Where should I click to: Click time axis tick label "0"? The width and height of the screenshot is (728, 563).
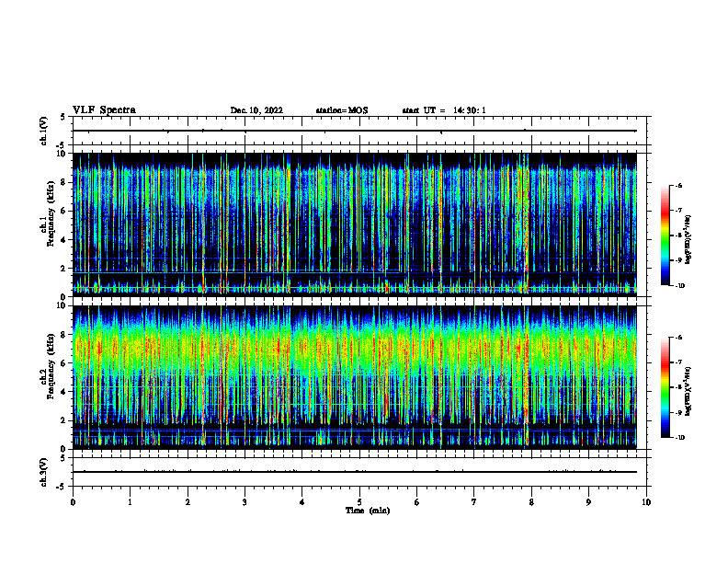[x=73, y=502]
